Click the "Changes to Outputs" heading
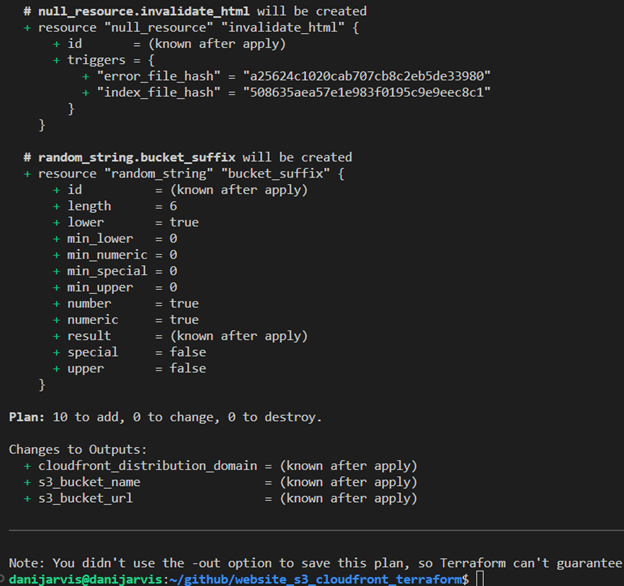Screen dimensions: 624x586 coord(78,449)
